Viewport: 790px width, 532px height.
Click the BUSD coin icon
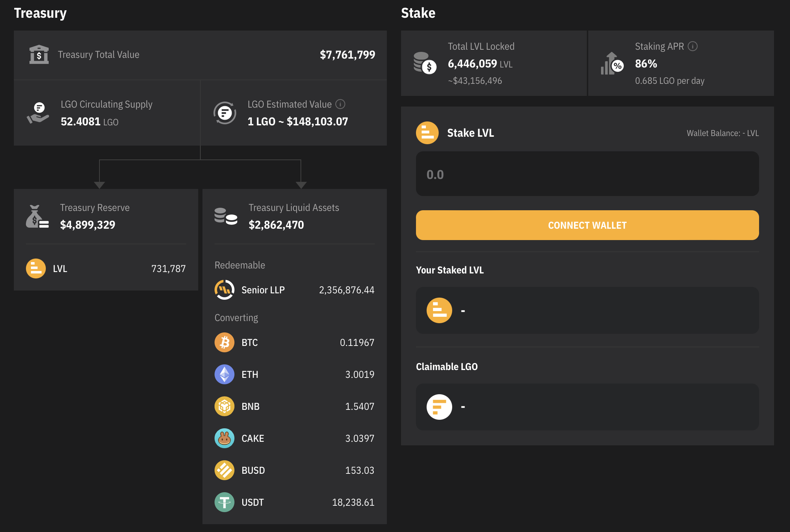click(224, 470)
